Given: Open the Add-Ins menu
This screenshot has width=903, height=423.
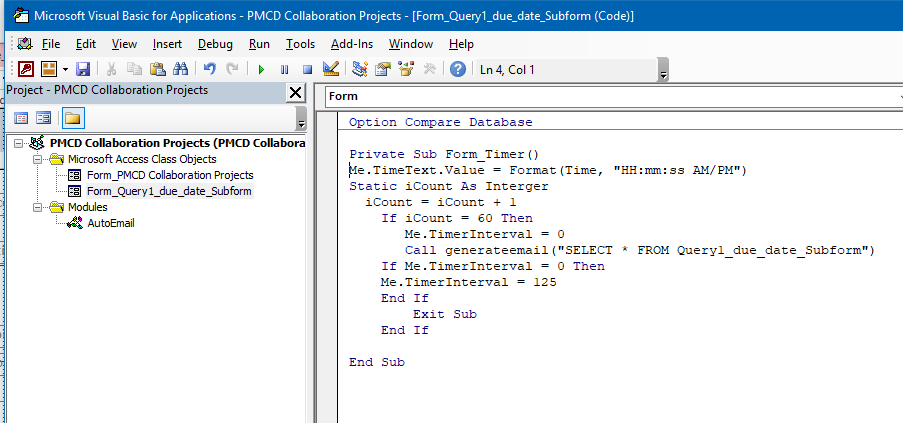Looking at the screenshot, I should (352, 44).
